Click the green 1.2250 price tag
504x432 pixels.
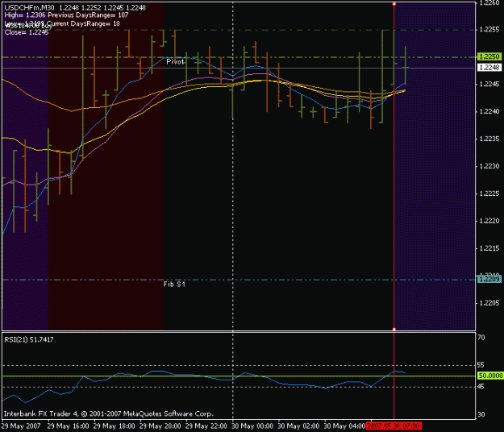489,56
